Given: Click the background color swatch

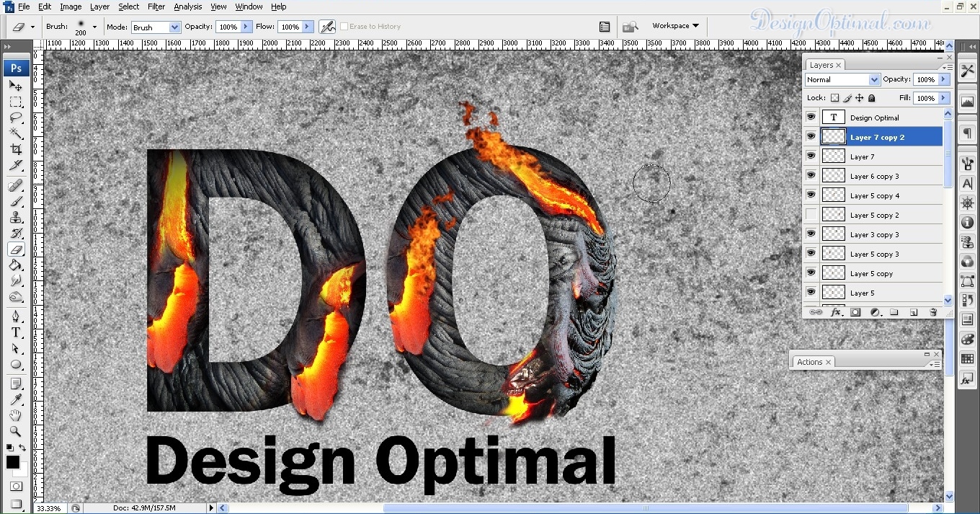Looking at the screenshot, I should [22, 471].
